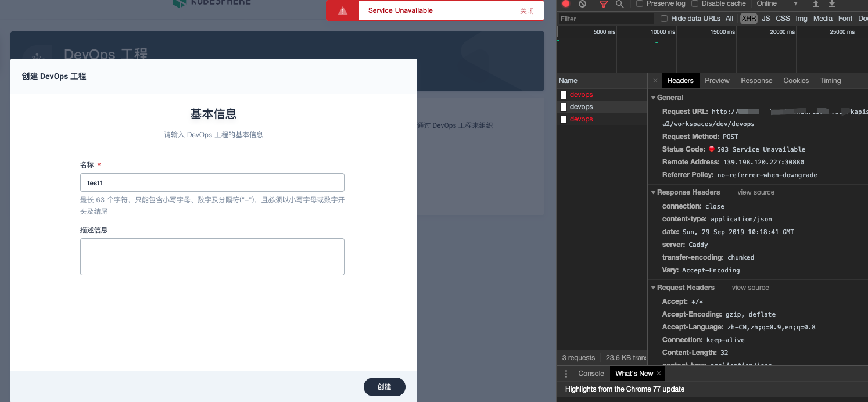Screen dimensions: 868x402
Task: Close the request details pane
Action: [x=655, y=81]
